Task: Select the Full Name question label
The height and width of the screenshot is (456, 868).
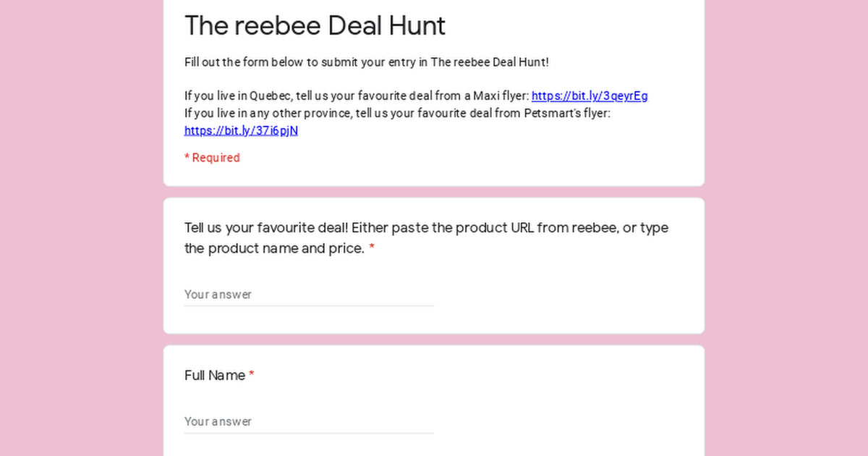Action: coord(215,376)
